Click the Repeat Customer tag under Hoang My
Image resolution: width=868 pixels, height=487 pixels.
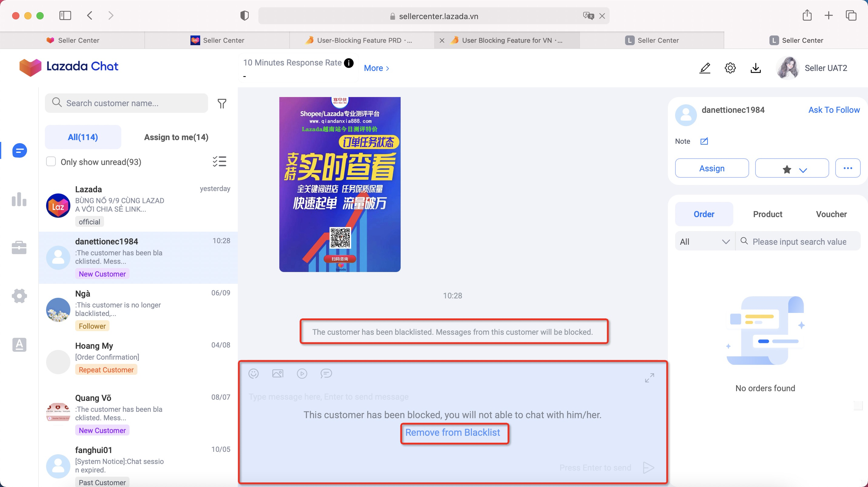click(106, 370)
